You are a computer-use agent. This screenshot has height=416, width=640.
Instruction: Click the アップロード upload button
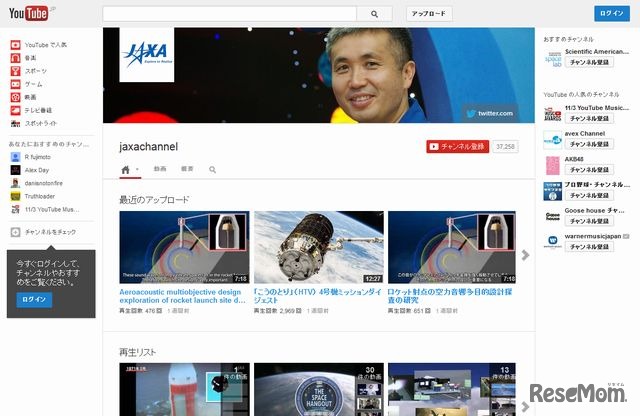[429, 14]
